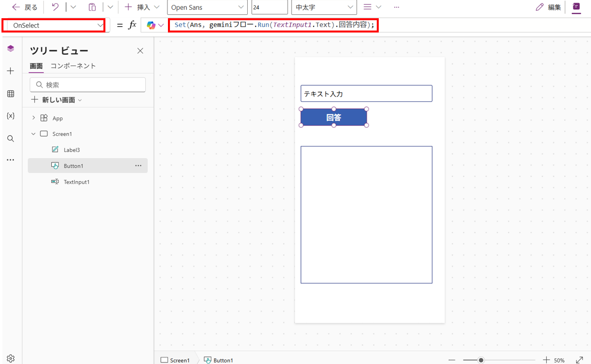This screenshot has height=364, width=591.
Task: Click the Search magnifier icon in left sidebar
Action: (x=11, y=138)
